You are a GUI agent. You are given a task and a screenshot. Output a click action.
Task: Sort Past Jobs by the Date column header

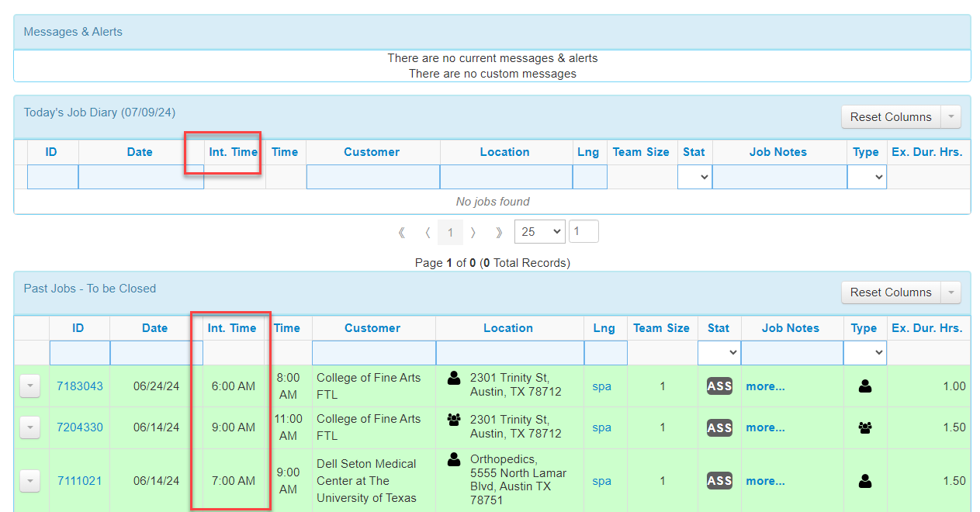pos(154,327)
